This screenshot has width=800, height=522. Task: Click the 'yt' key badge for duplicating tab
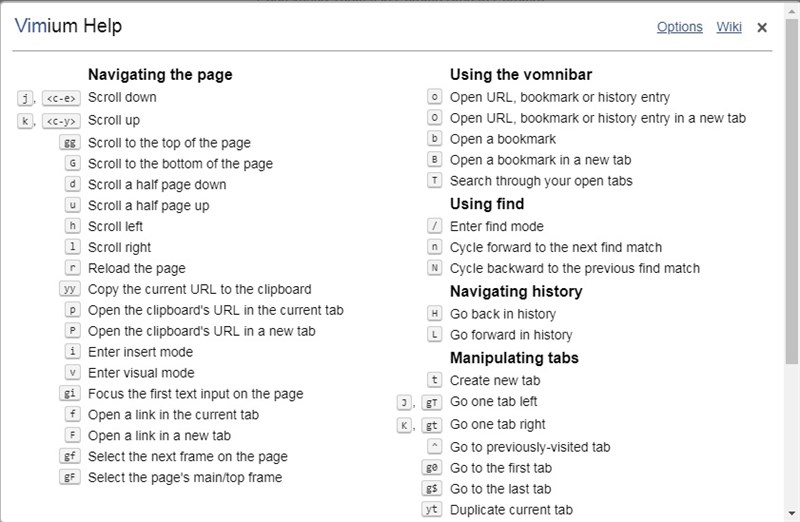[x=432, y=510]
